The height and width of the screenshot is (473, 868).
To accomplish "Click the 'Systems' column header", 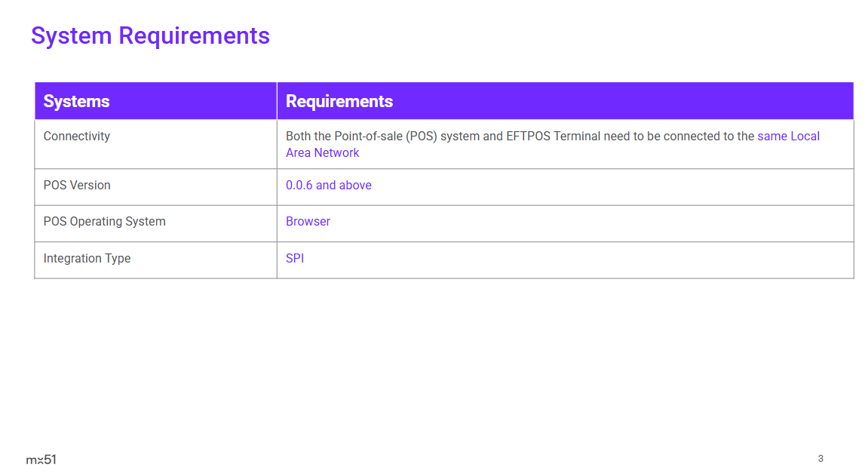I will pyautogui.click(x=76, y=101).
